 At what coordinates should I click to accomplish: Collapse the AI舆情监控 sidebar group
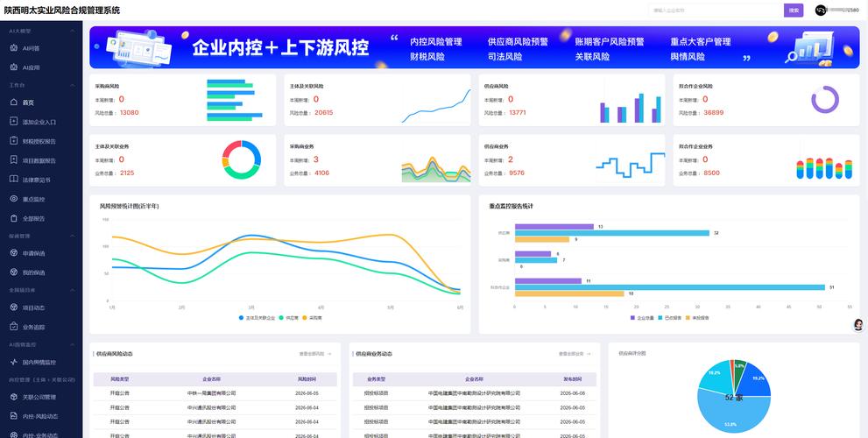(x=73, y=344)
